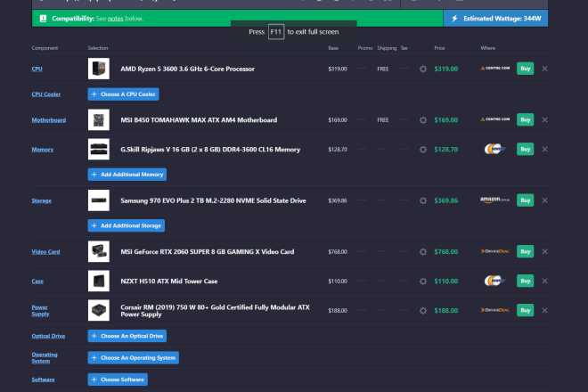Open the Power Supply component link
This screenshot has width=588, height=392.
point(40,311)
